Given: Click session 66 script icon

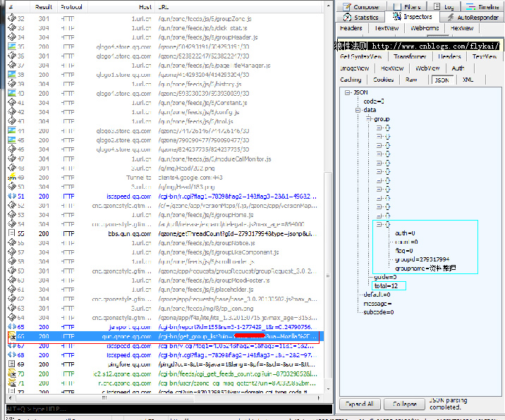Looking at the screenshot, I should tap(12, 336).
